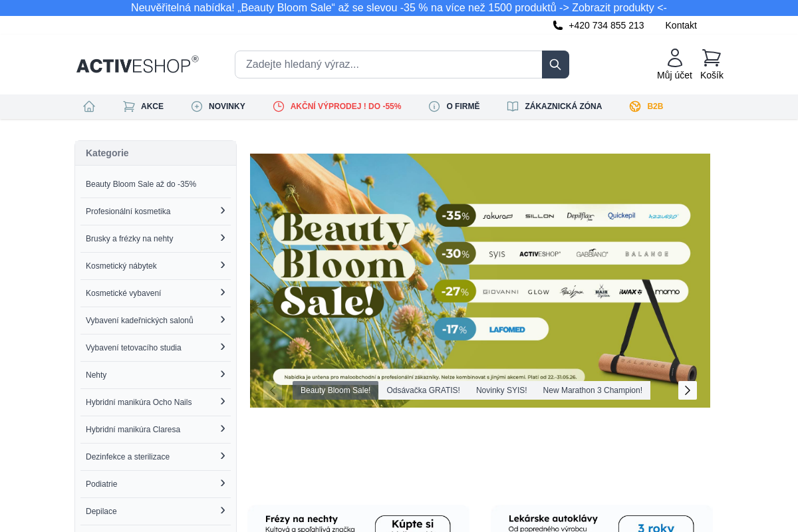Open Dezinfekce a sterilizace category link

coord(128,457)
